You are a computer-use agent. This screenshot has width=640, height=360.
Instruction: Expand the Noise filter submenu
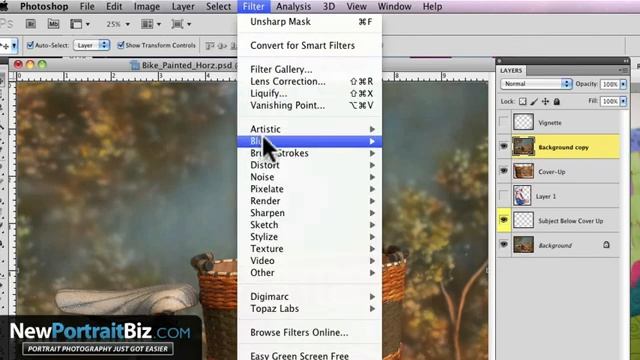(x=309, y=177)
